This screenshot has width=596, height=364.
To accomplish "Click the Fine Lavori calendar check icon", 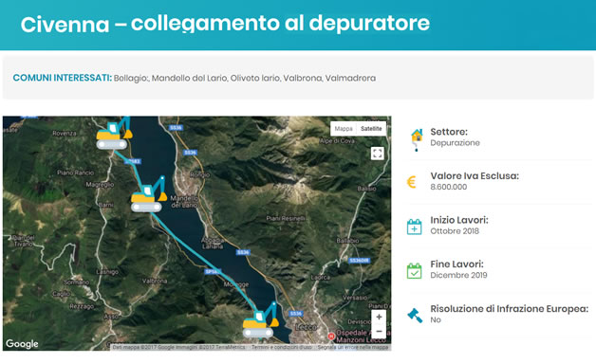I will point(415,271).
